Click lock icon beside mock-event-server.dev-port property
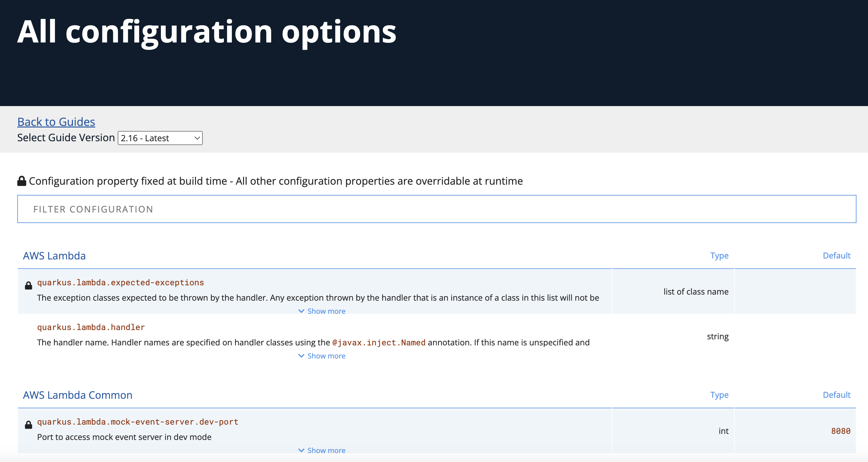This screenshot has height=462, width=868. tap(29, 425)
